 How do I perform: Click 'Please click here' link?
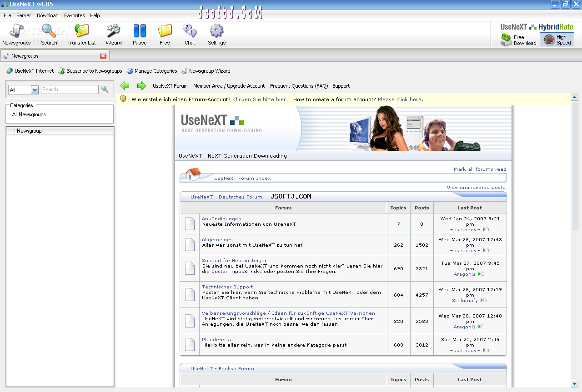399,99
